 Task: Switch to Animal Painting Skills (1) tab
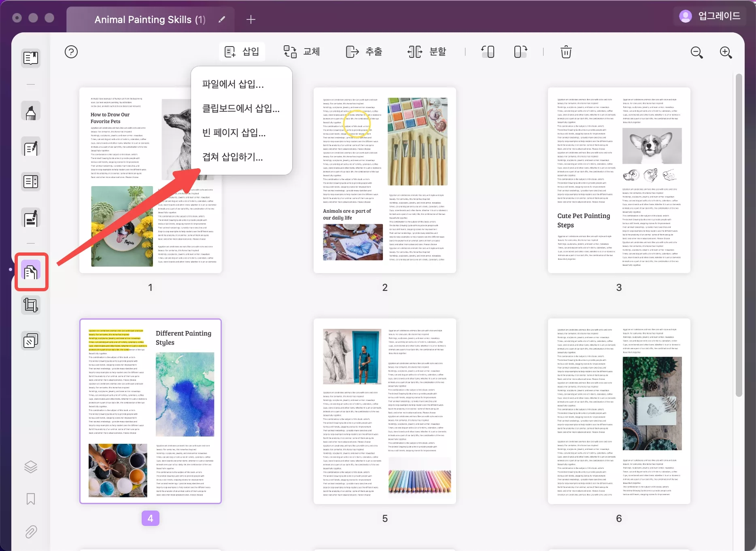[150, 19]
